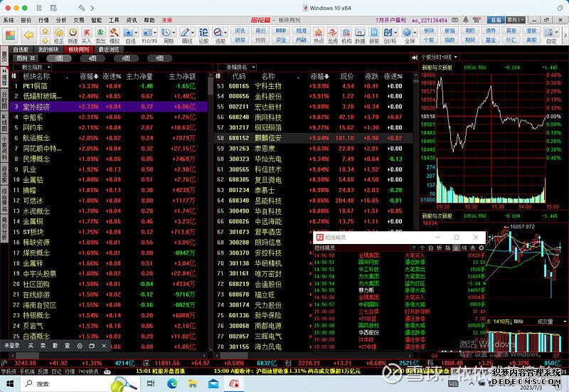Click the 自选 star folder icon
The image size is (569, 392).
129,35
